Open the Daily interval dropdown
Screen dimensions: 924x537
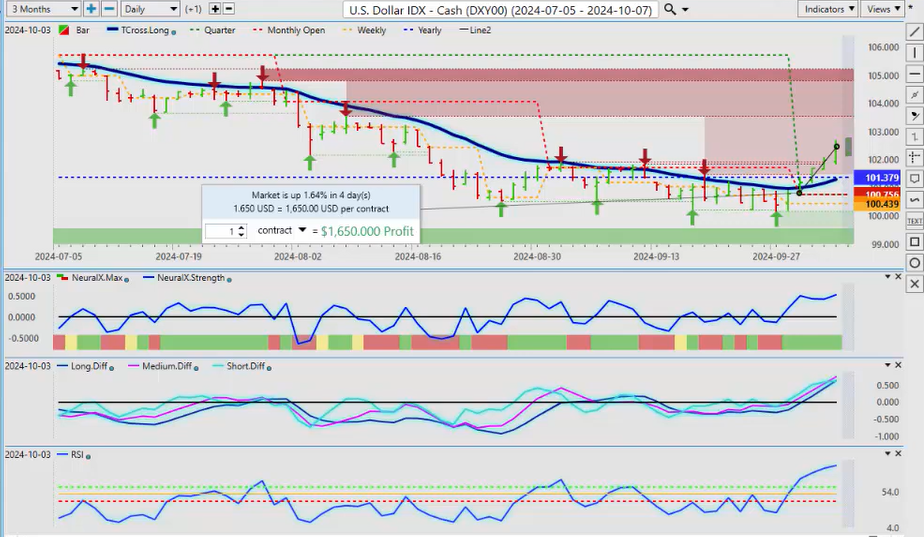(x=150, y=9)
